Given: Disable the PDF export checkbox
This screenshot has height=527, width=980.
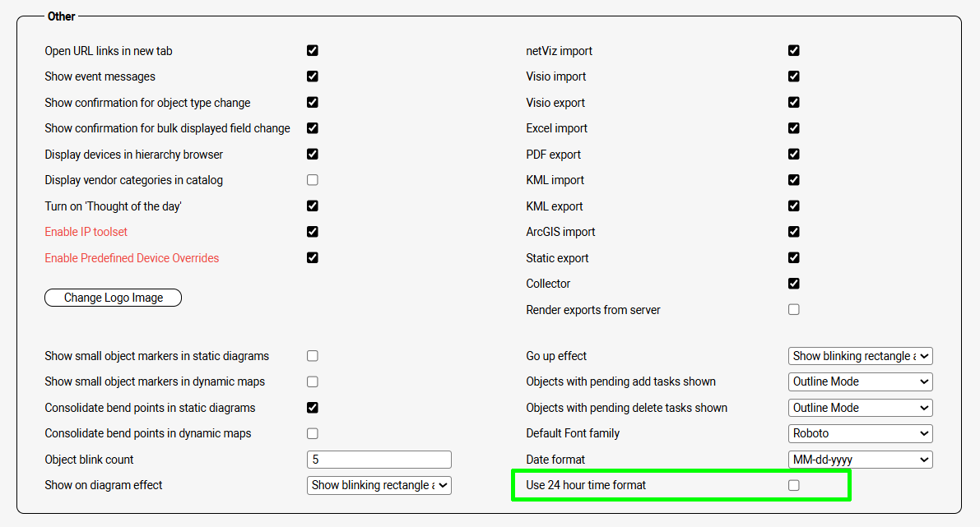Looking at the screenshot, I should 794,155.
